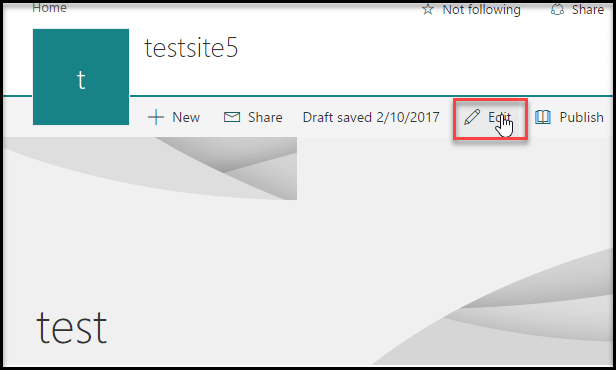This screenshot has width=616, height=370.
Task: Click the teal site logo tile
Action: pyautogui.click(x=81, y=77)
